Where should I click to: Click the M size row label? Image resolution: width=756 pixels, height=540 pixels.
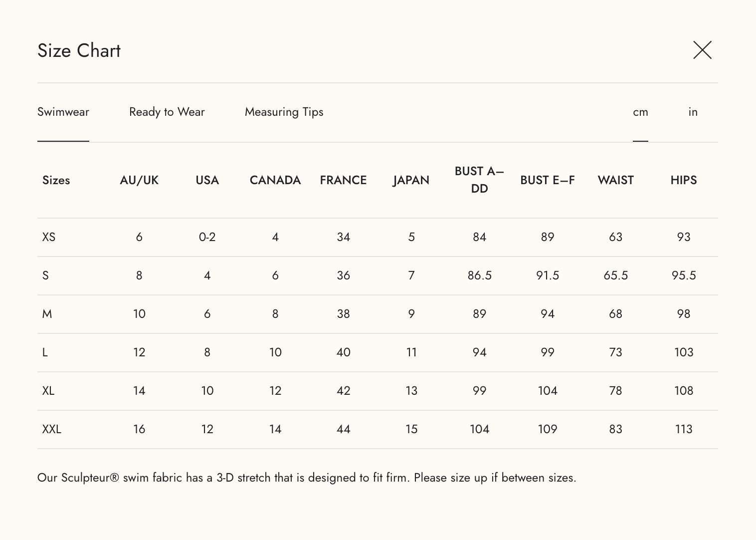tap(47, 314)
